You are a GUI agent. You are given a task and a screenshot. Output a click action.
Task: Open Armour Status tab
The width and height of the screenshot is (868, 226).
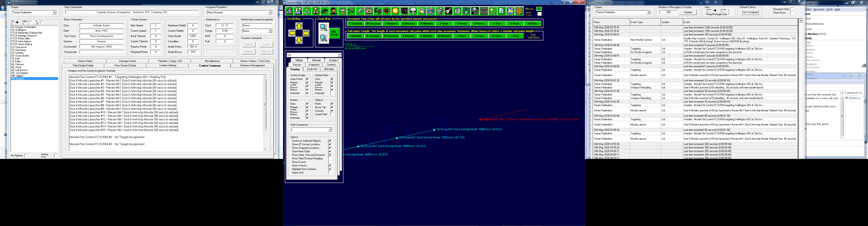[85, 61]
